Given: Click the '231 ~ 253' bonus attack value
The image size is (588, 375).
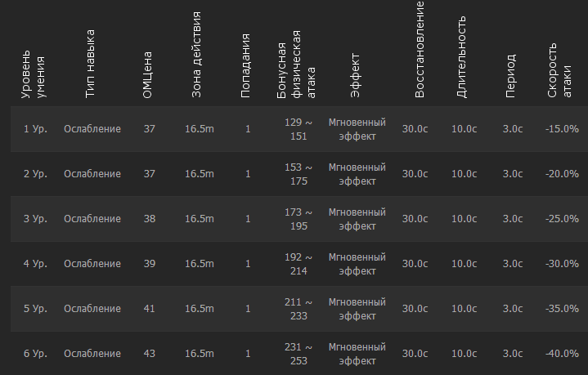Looking at the screenshot, I should pos(298,354).
